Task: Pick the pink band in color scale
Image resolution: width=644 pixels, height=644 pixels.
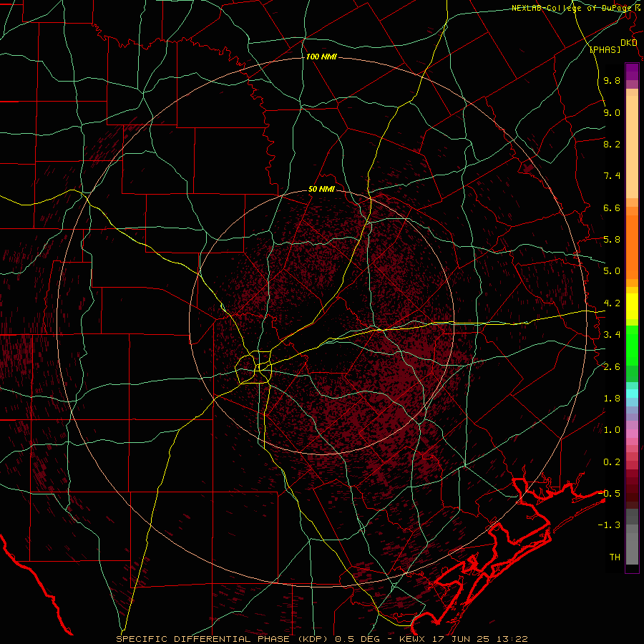Action: tap(632, 434)
